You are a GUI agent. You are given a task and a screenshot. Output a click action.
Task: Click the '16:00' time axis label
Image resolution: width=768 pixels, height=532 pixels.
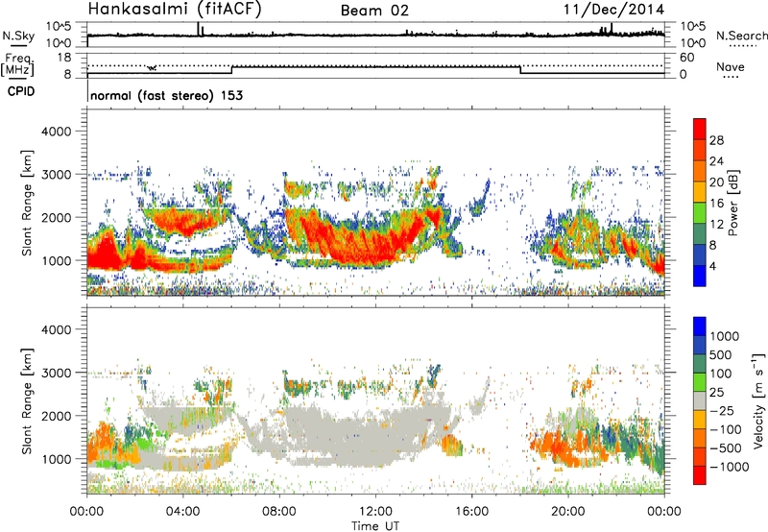(x=471, y=512)
